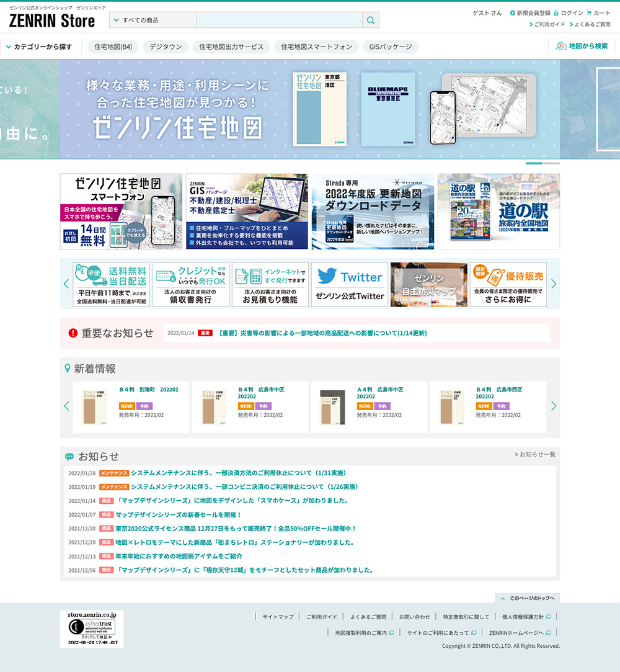Click 地図から検索 map search button
620x672 pixels.
tap(582, 46)
